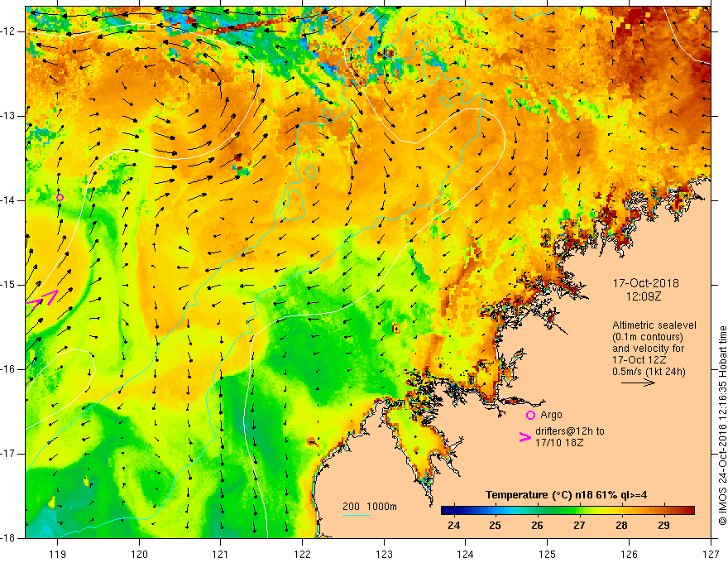Viewport: 728px width, 563px height.
Task: Click the 'Temperature (°C) n18 61% ql>=4' title
Action: pyautogui.click(x=566, y=495)
